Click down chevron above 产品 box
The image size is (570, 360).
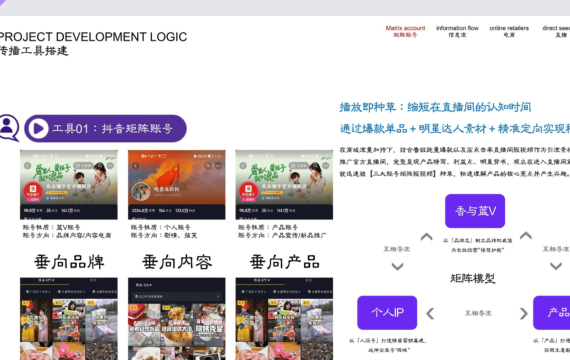pos(556,266)
